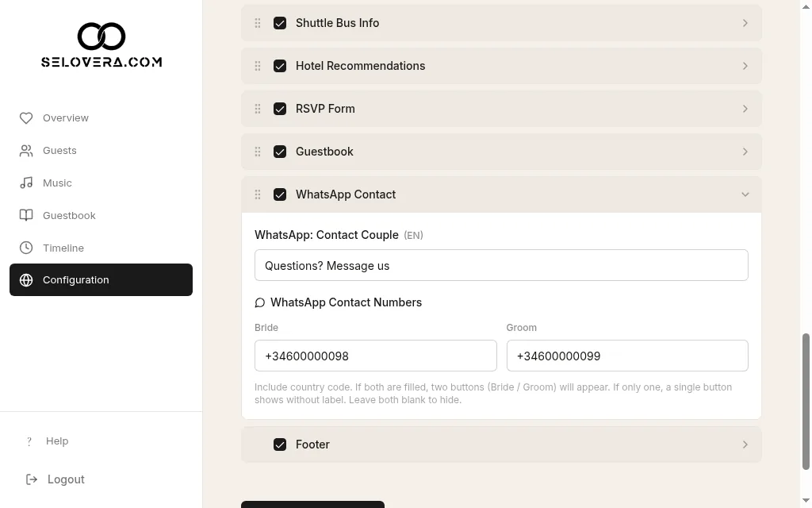
Task: Open the Overview menu item
Action: coord(101,118)
